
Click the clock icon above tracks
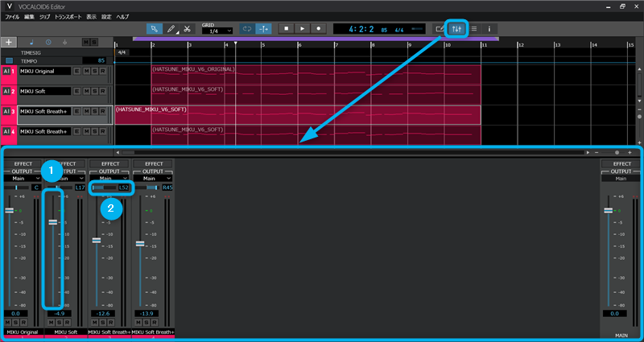tap(48, 42)
